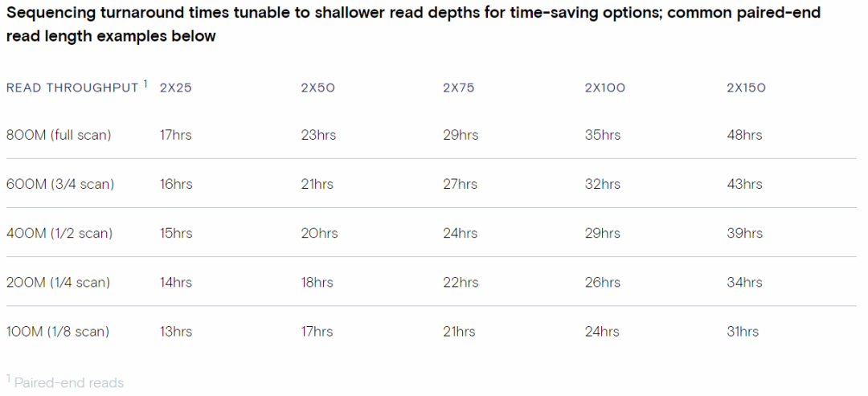This screenshot has height=396, width=868.
Task: Click the Paired-end reads footnote text
Action: click(x=69, y=383)
